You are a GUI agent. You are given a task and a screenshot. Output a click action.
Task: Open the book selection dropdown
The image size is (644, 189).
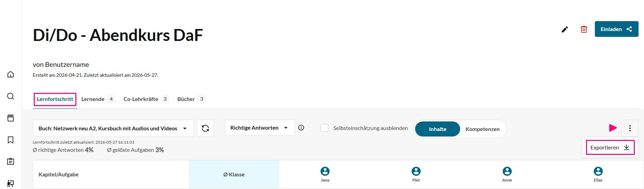113,128
